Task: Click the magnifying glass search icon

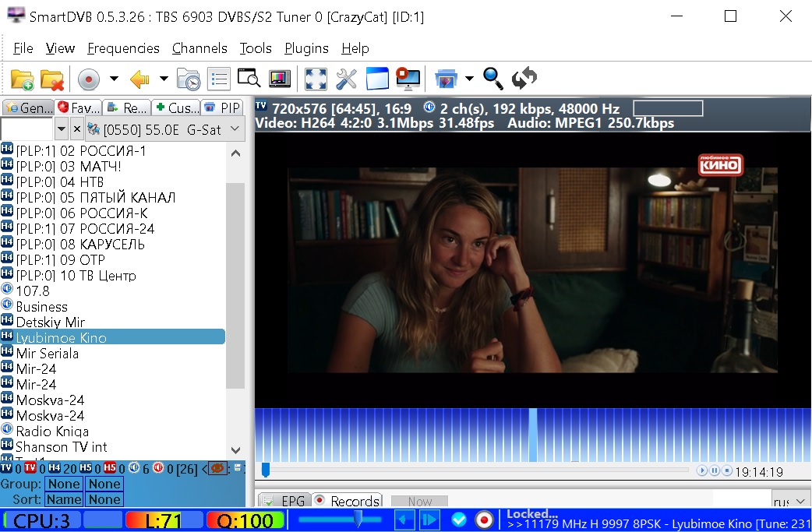Action: 492,78
